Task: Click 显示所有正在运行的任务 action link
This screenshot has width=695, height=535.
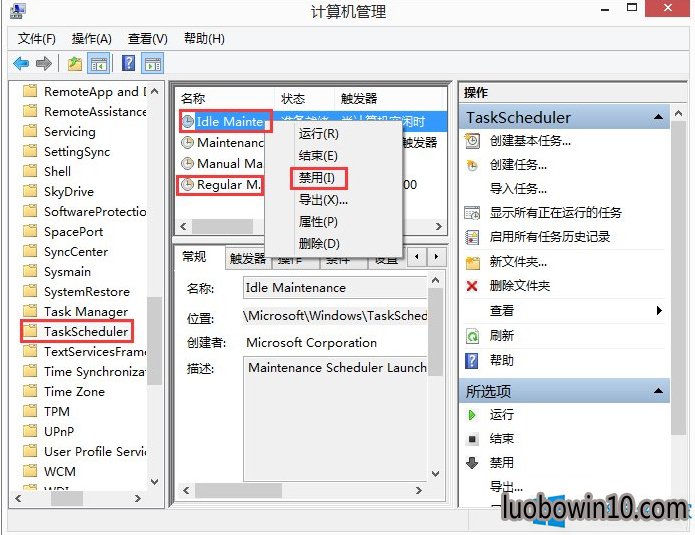Action: coord(555,213)
